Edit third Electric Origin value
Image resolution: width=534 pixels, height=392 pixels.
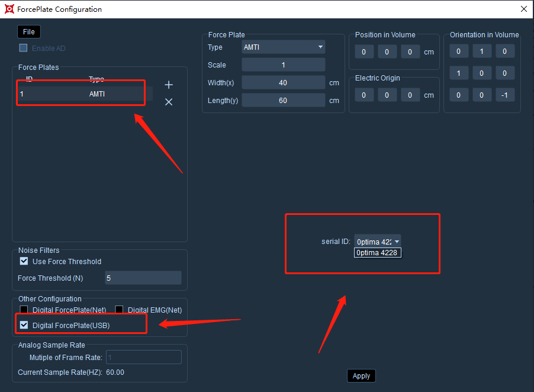[410, 95]
